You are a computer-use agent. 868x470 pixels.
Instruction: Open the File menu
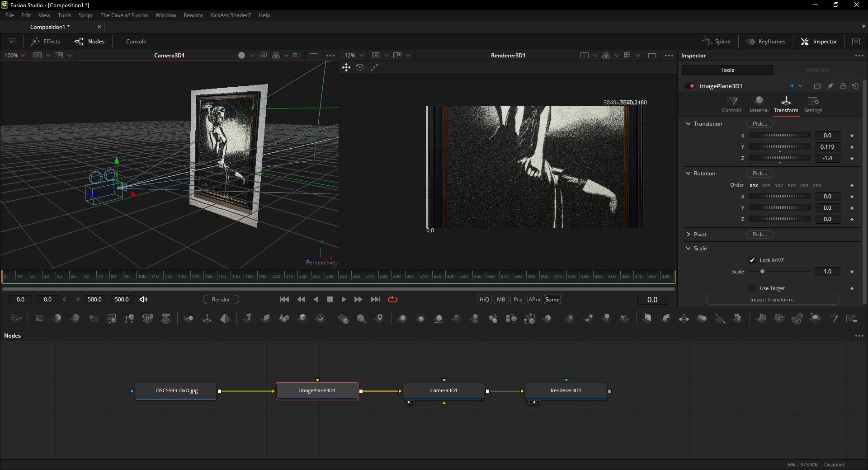coord(9,15)
